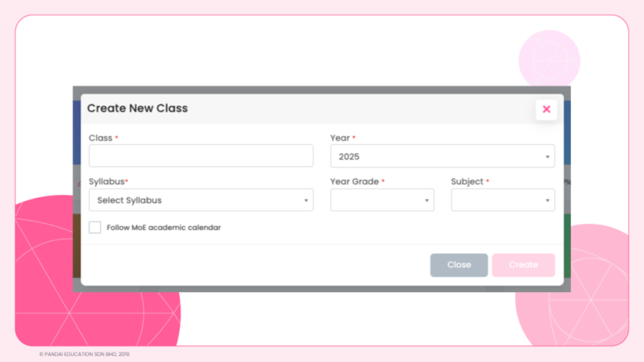Viewport: 644px width, 362px height.
Task: Click the pink Create button
Action: point(523,265)
